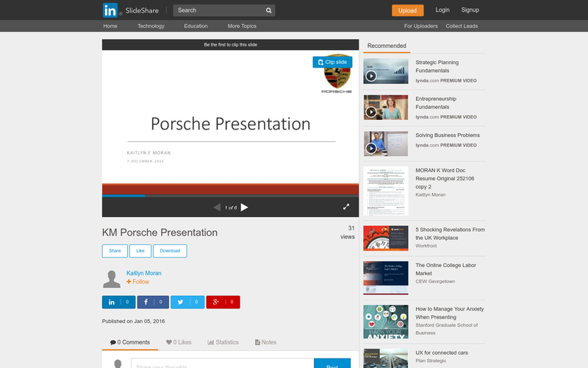Viewport: 588px width, 368px height.
Task: Go to the previous slide arrow
Action: pyautogui.click(x=217, y=208)
